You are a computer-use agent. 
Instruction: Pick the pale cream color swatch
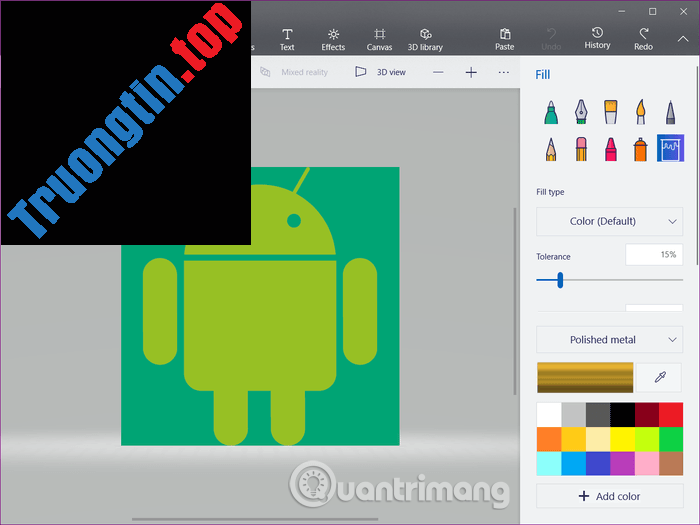tap(598, 439)
